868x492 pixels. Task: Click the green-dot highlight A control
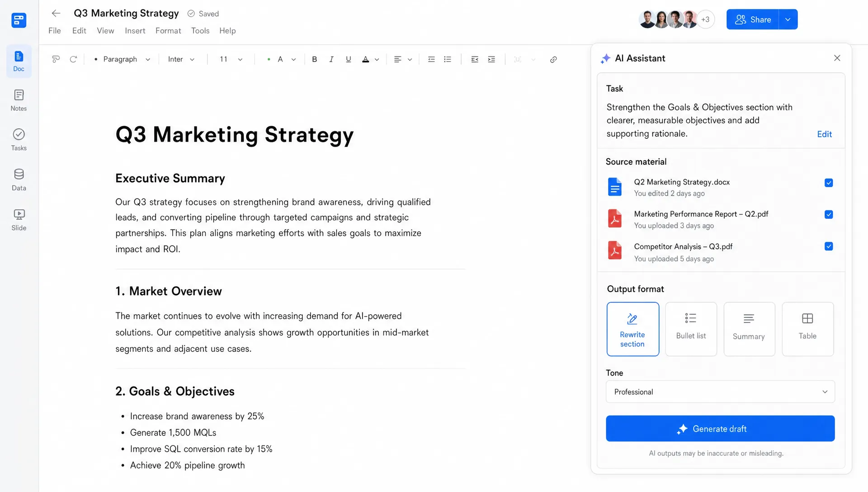tap(275, 59)
